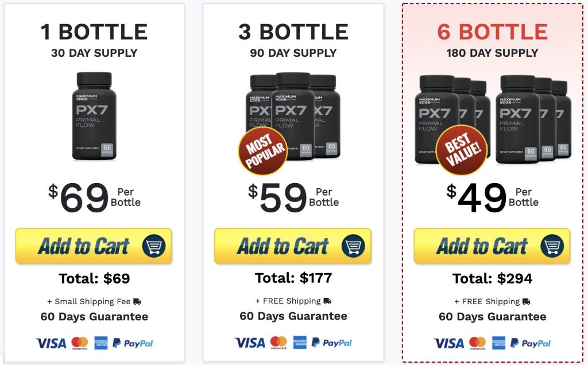Click the six PX7 bottles image
This screenshot has height=365, width=588.
coord(493,119)
